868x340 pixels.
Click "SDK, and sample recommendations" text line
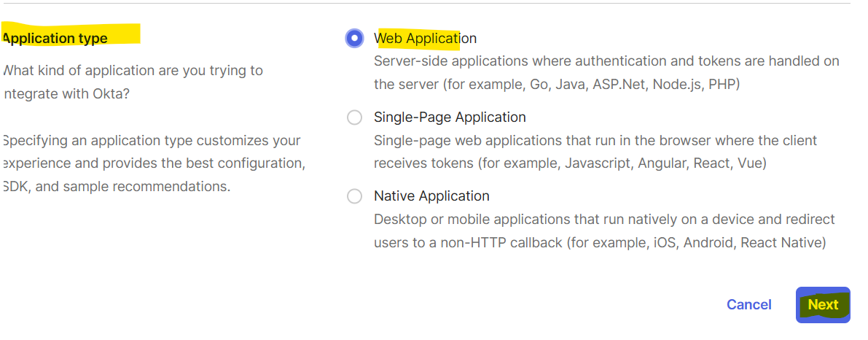coord(117,187)
